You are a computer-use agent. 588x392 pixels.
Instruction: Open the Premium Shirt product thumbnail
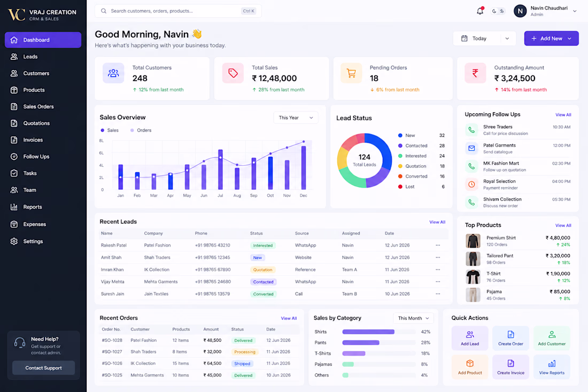pos(473,241)
